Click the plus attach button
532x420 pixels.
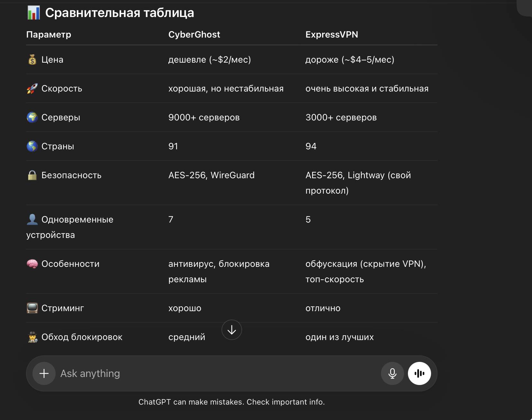pos(44,373)
